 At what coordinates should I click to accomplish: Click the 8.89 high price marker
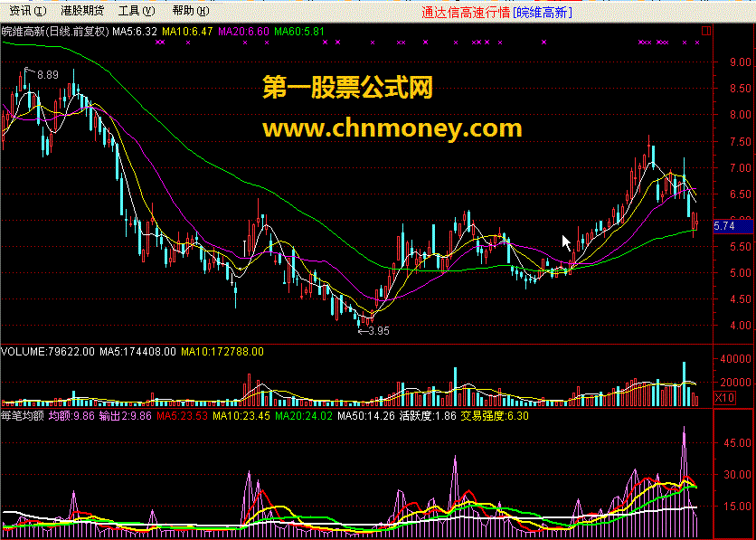48,75
